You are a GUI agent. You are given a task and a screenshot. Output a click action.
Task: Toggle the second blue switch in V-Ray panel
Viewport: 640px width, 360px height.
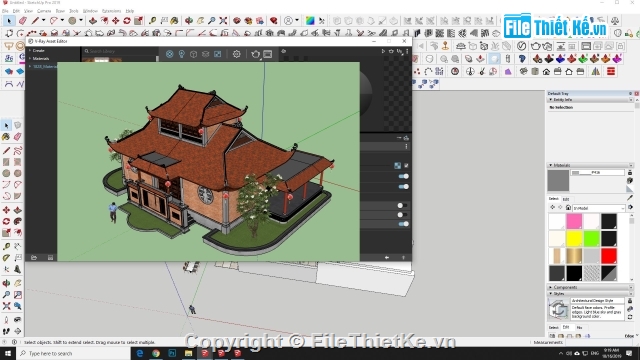tap(403, 187)
